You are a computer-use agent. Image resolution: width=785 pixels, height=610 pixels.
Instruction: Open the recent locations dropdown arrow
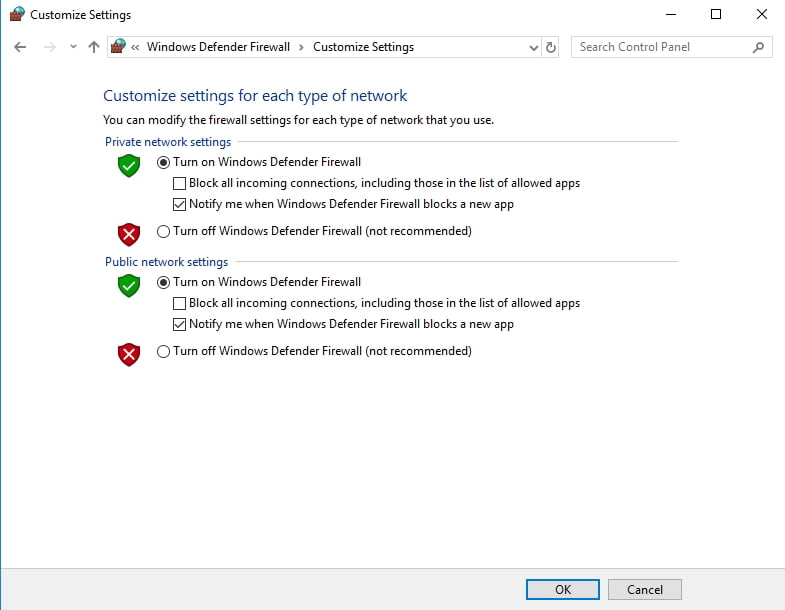[x=73, y=47]
